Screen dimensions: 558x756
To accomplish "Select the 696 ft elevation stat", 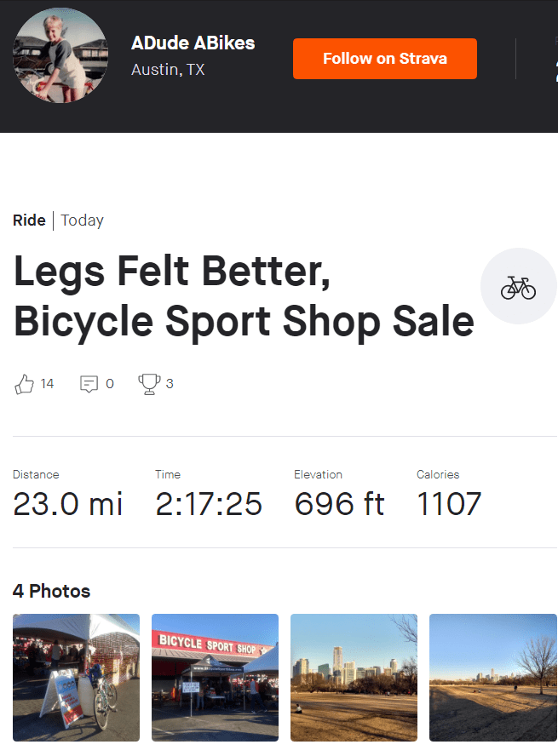I will (x=339, y=504).
